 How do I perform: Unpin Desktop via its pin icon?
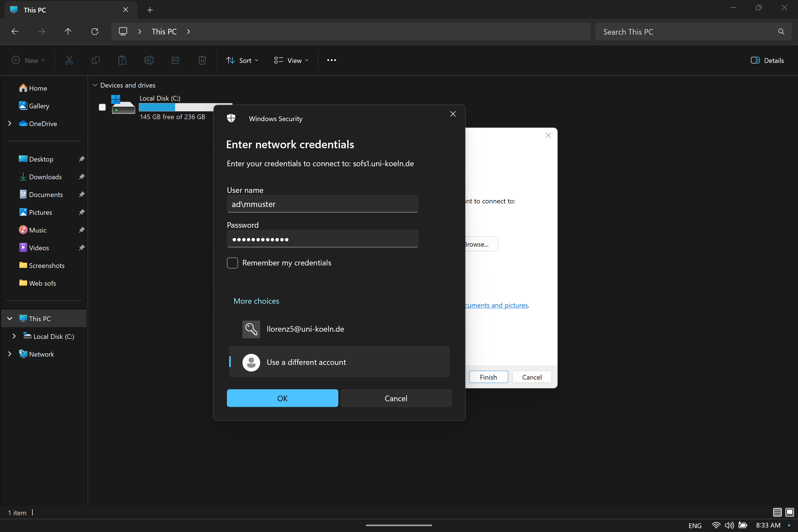pyautogui.click(x=81, y=159)
